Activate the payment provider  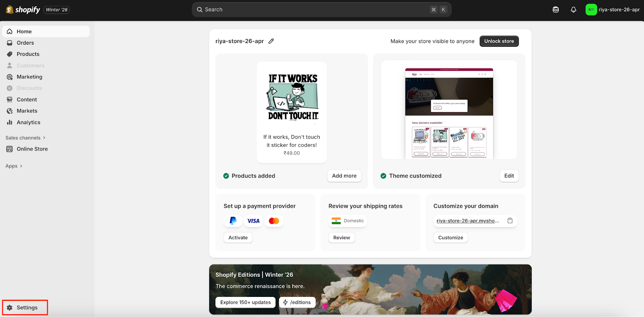pos(238,238)
